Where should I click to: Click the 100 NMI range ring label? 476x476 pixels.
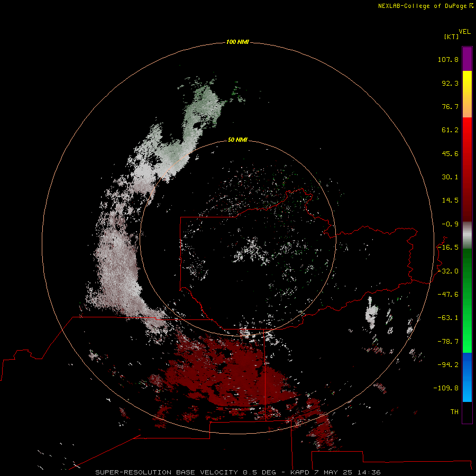coord(237,42)
